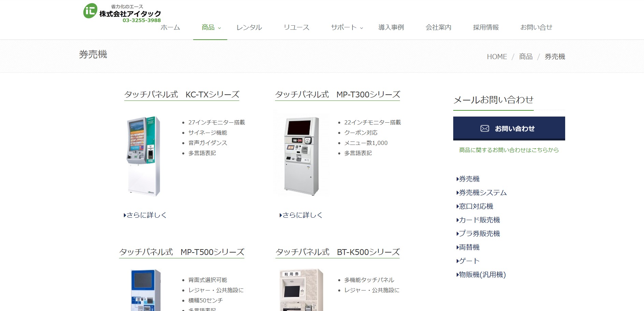Open BT-K500シリーズ heading link
This screenshot has height=311, width=644.
click(338, 252)
